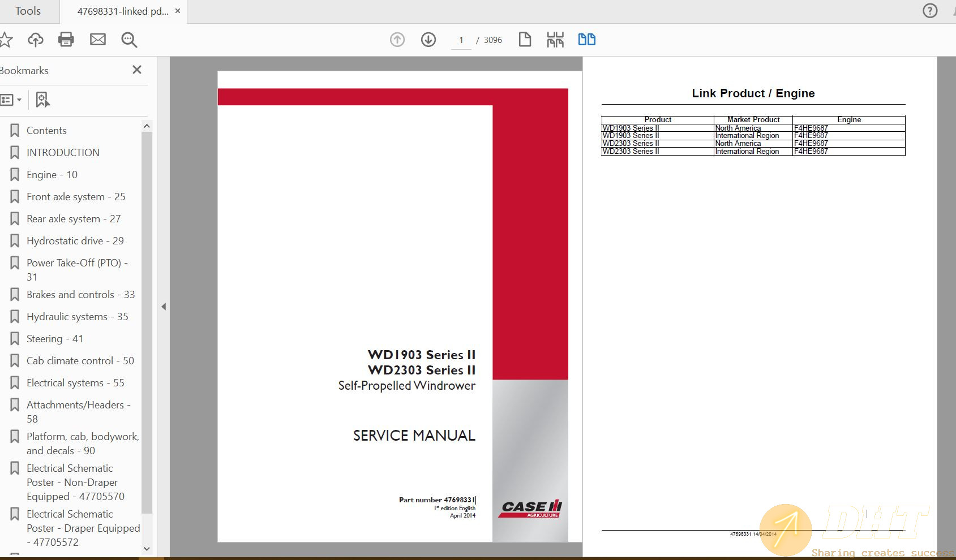Open Cab climate control - 50 bookmark
This screenshot has height=560, width=956.
click(x=80, y=361)
